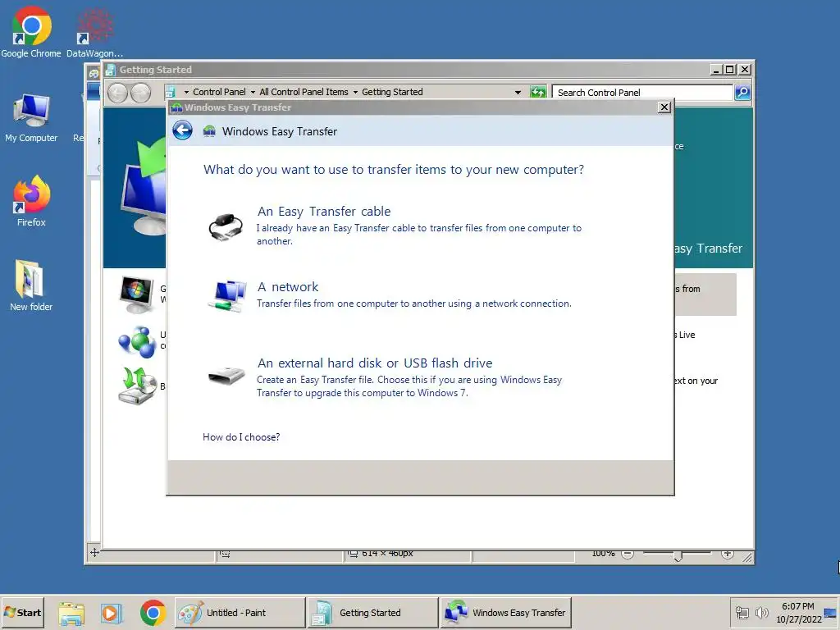Open Google Chrome desktop shortcut
This screenshot has height=630, width=840.
click(31, 32)
